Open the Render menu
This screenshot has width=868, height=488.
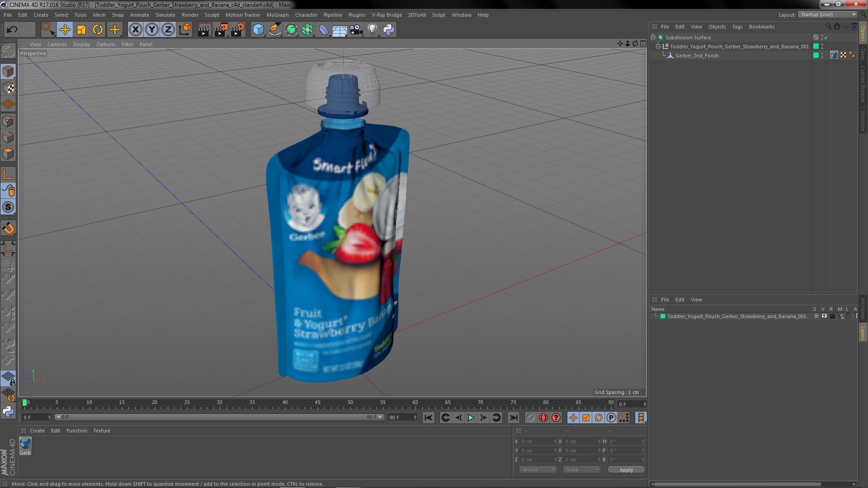190,15
